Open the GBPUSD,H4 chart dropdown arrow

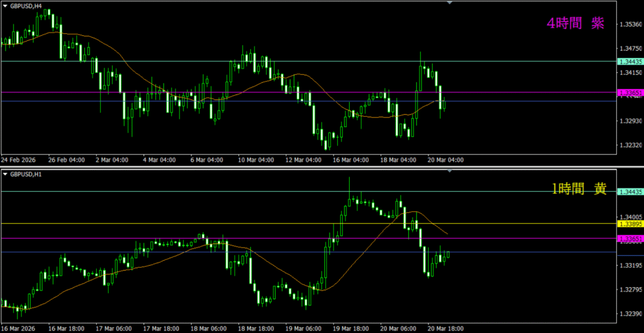click(5, 6)
